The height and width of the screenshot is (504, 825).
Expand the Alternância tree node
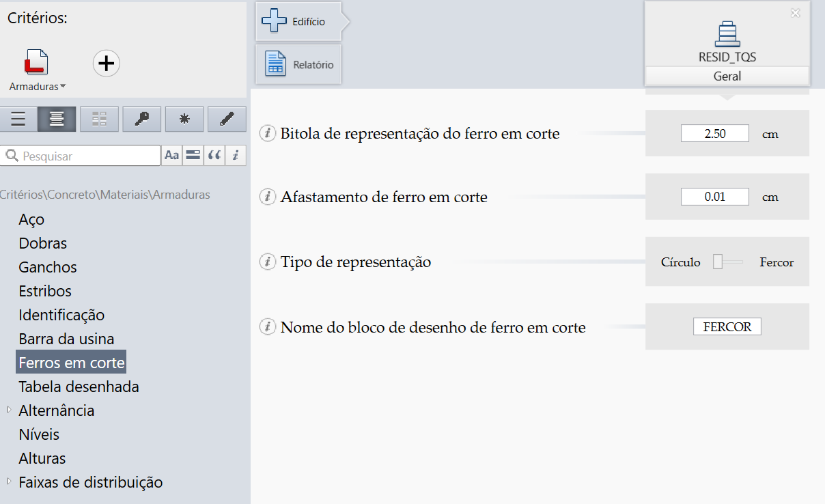(9, 410)
